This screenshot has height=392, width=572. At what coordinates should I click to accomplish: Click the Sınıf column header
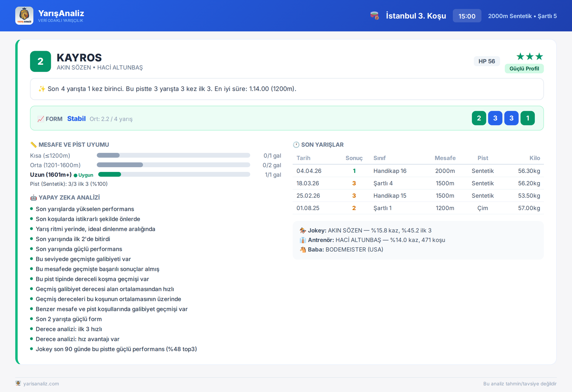pyautogui.click(x=380, y=158)
